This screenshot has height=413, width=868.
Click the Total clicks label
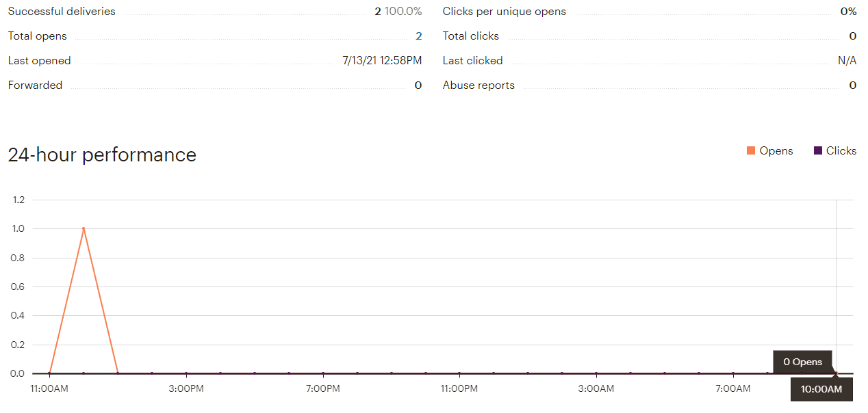[x=471, y=36]
